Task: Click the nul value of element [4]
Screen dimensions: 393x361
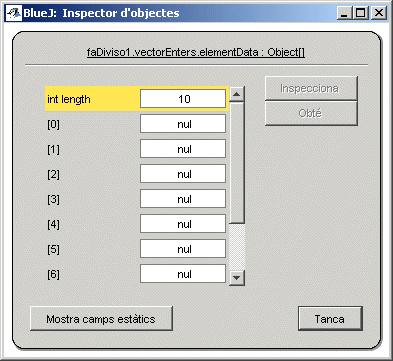Action: pos(183,224)
